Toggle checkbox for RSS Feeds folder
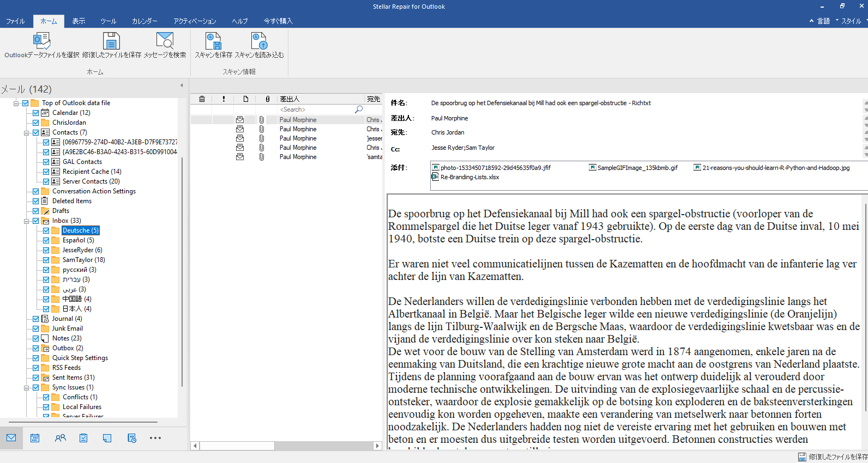Screen dimensions: 868x463 pos(36,368)
